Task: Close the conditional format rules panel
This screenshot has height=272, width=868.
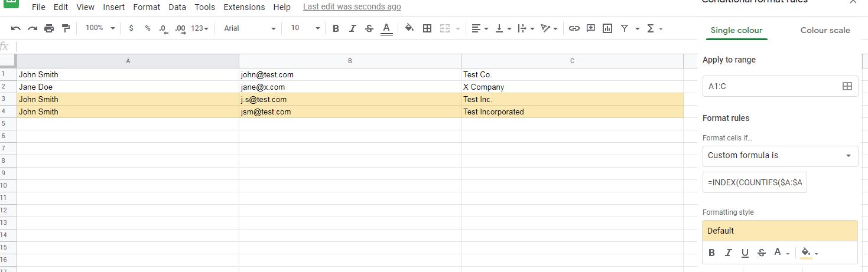Action: 852,2
